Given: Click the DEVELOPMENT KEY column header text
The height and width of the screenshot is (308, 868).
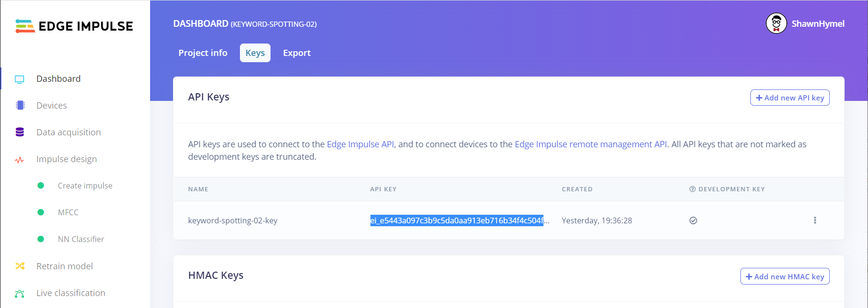Looking at the screenshot, I should tap(732, 189).
